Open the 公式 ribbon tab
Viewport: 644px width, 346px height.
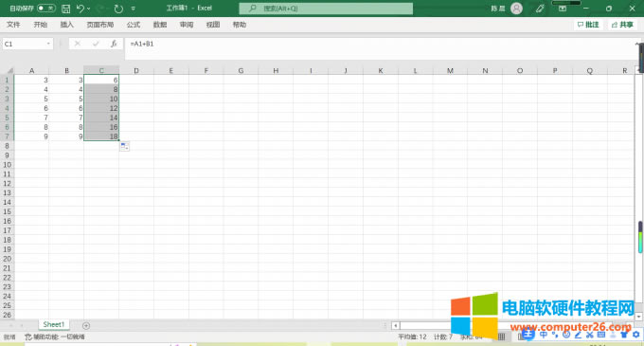tap(134, 25)
